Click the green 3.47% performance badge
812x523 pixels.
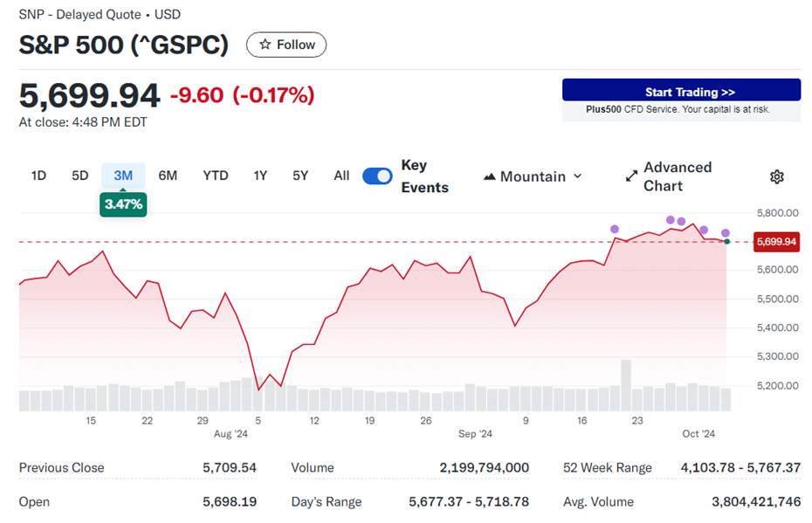(x=122, y=203)
